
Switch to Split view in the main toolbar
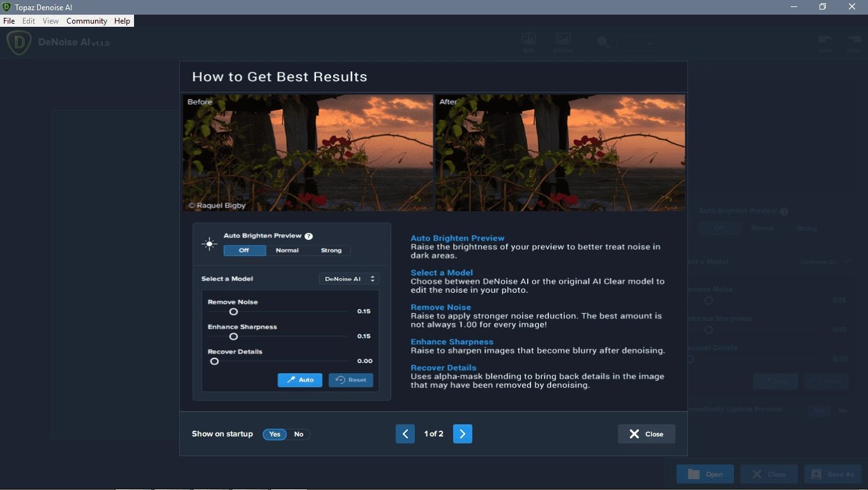528,43
